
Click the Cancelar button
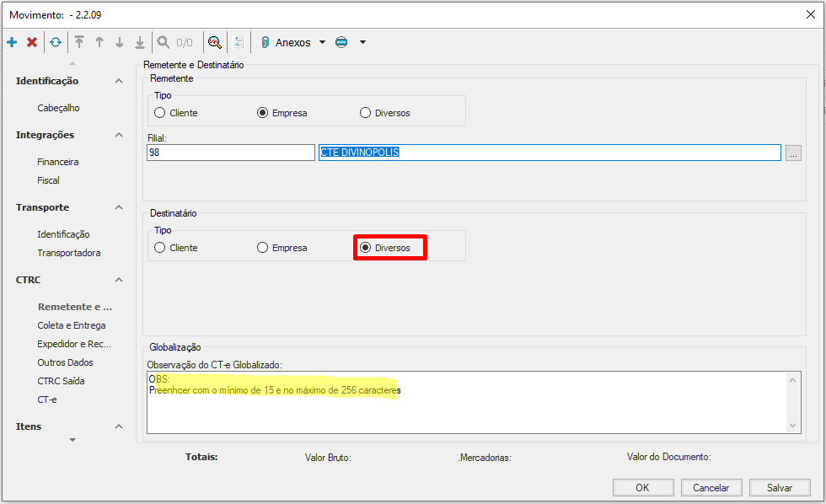(x=711, y=488)
